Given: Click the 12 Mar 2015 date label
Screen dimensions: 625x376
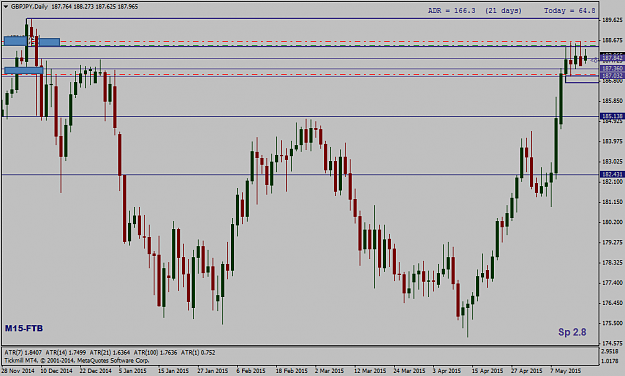Looking at the screenshot, I should [x=369, y=371].
